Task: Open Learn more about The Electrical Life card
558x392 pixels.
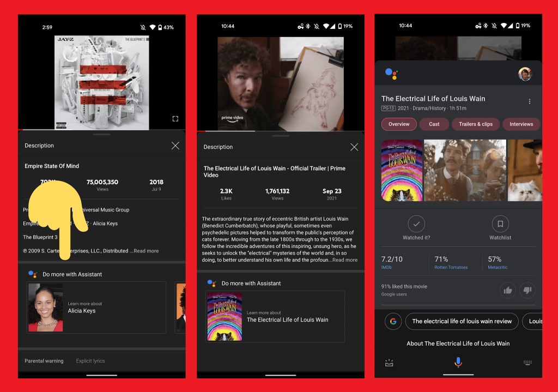Action: tap(275, 317)
